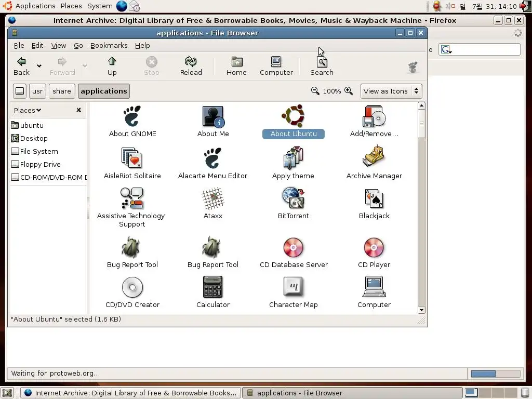The image size is (532, 399).
Task: Open Floppy Drive in Places sidebar
Action: [36, 164]
